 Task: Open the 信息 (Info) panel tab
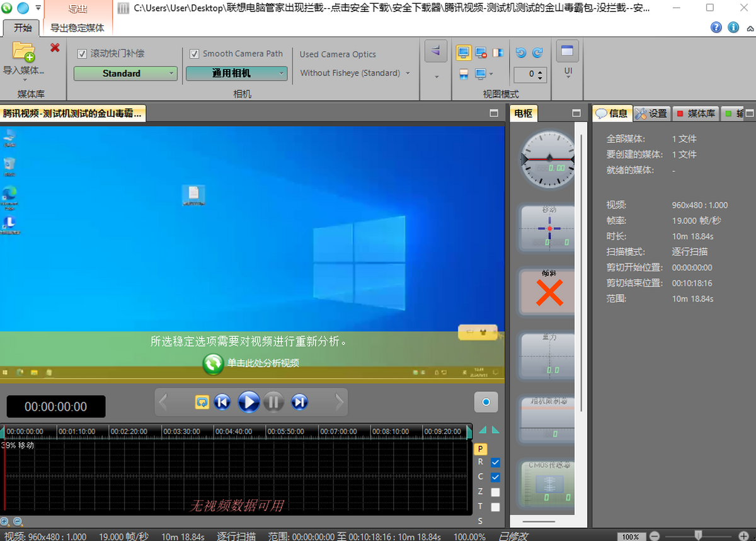[612, 113]
